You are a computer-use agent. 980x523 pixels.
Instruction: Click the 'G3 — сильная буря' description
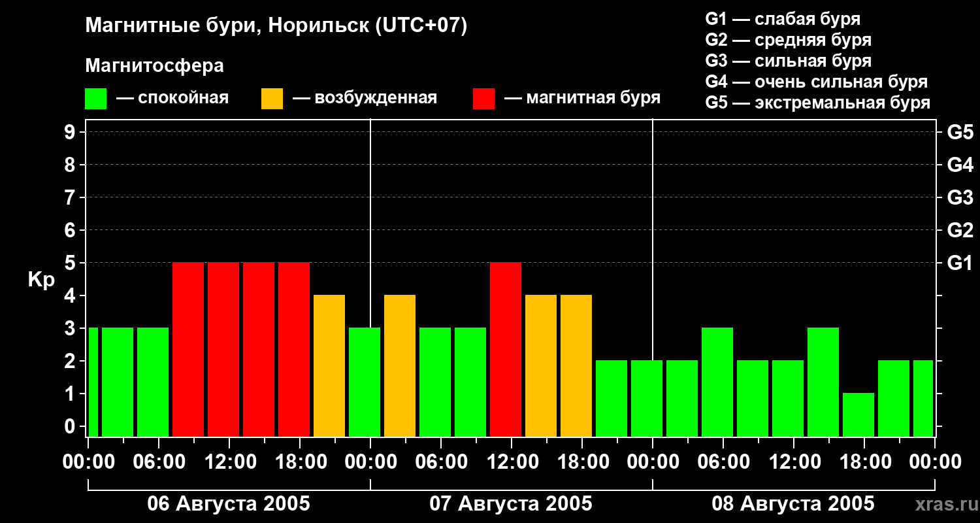click(x=788, y=61)
